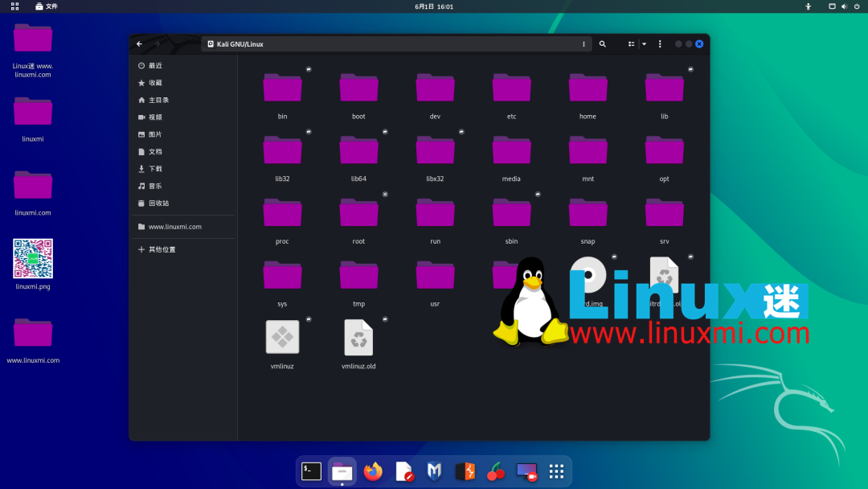This screenshot has height=489, width=868.
Task: Launch Terminal from the dock
Action: tap(311, 471)
